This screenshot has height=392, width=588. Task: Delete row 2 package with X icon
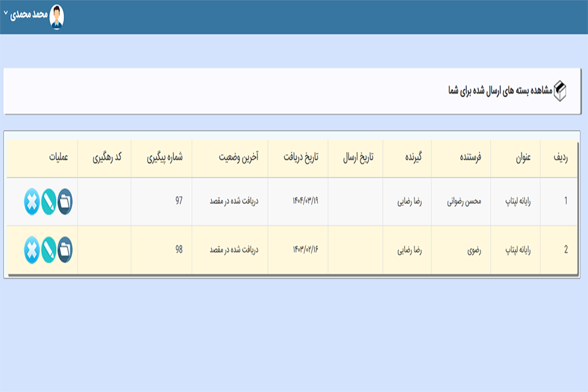[32, 250]
